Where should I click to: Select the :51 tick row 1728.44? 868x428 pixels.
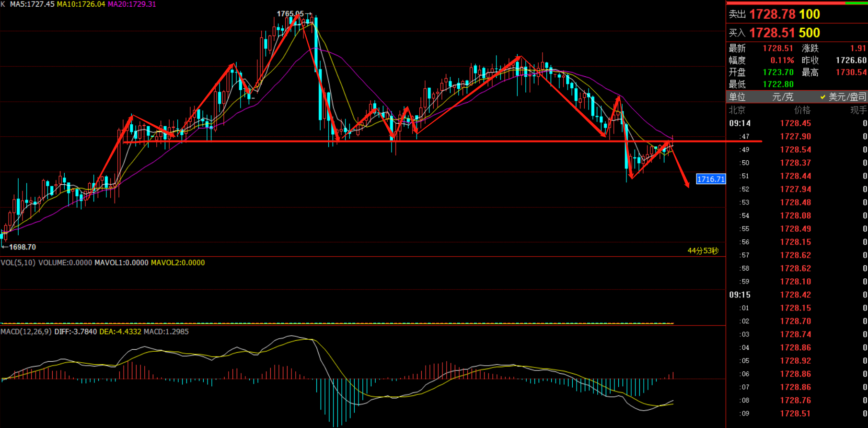(798, 176)
